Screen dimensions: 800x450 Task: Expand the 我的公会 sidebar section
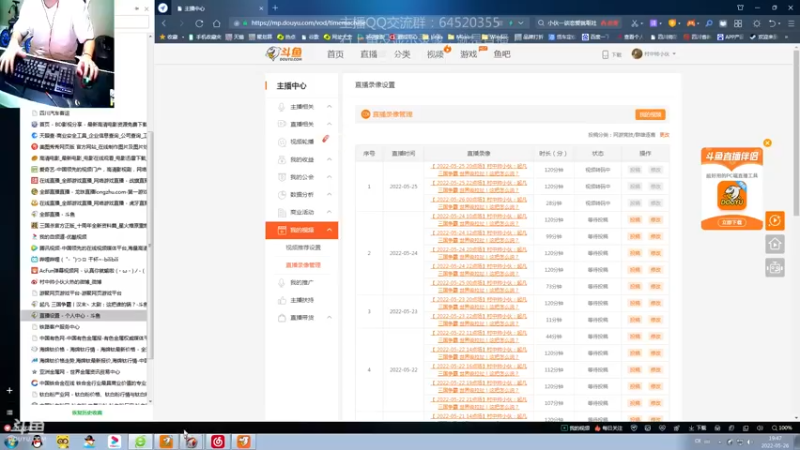pyautogui.click(x=302, y=177)
